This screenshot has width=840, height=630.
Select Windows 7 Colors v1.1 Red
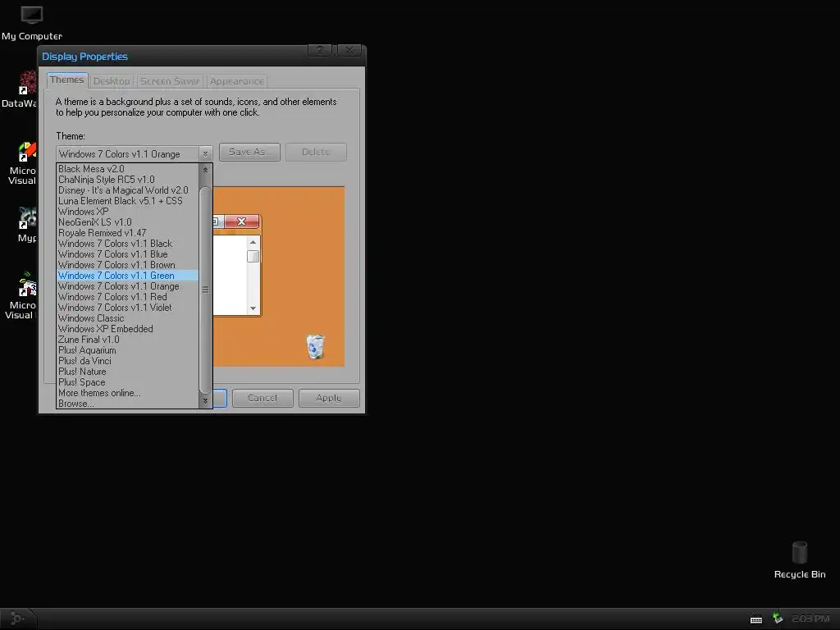point(127,297)
